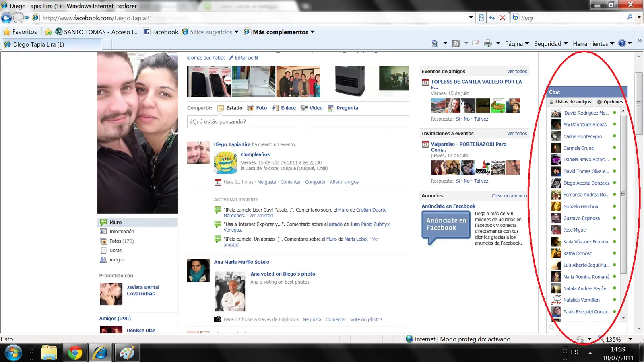
Task: Click the RSS feeds icon
Action: point(456,43)
